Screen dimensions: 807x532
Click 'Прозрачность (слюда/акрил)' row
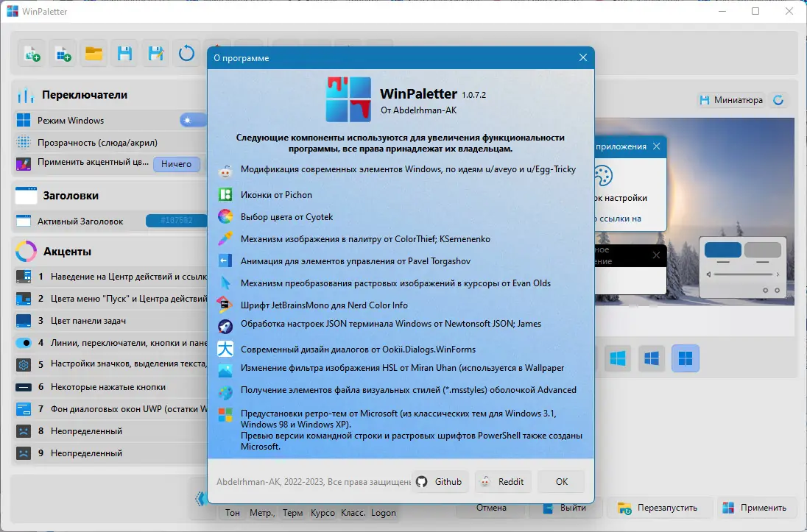pos(110,143)
